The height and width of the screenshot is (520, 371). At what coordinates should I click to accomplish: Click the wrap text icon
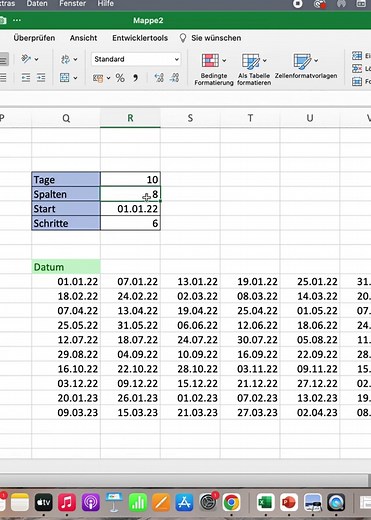tap(65, 59)
